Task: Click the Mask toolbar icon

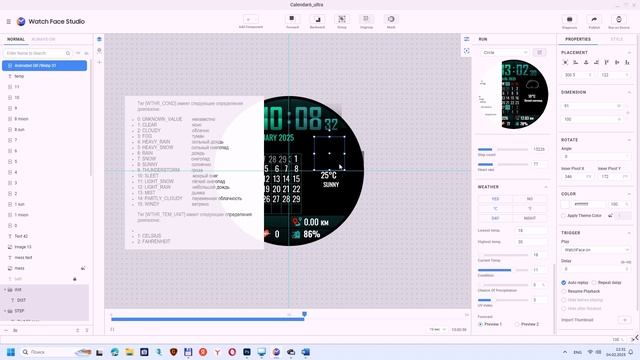Action: tap(391, 19)
